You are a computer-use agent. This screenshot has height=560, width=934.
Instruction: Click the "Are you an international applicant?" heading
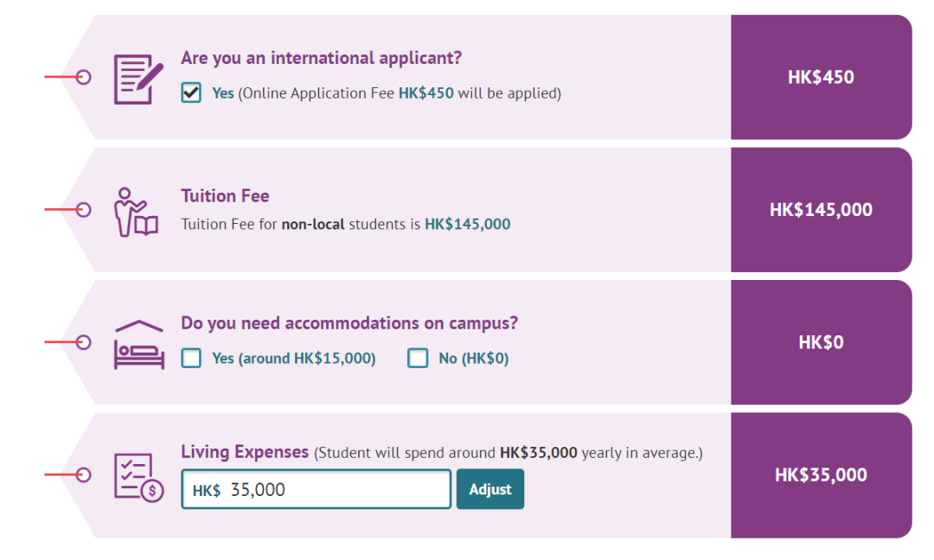[x=322, y=58]
